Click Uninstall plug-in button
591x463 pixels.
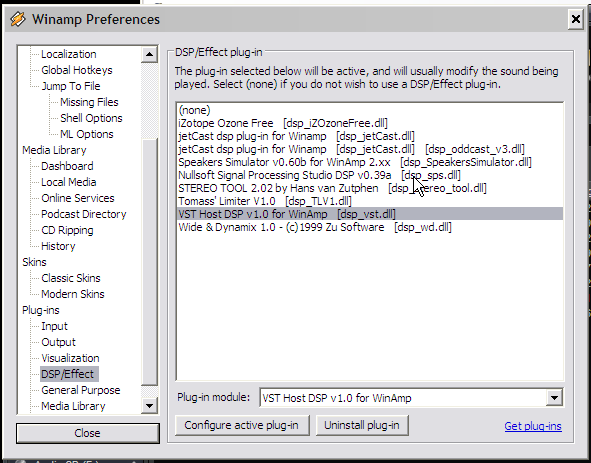coord(362,425)
